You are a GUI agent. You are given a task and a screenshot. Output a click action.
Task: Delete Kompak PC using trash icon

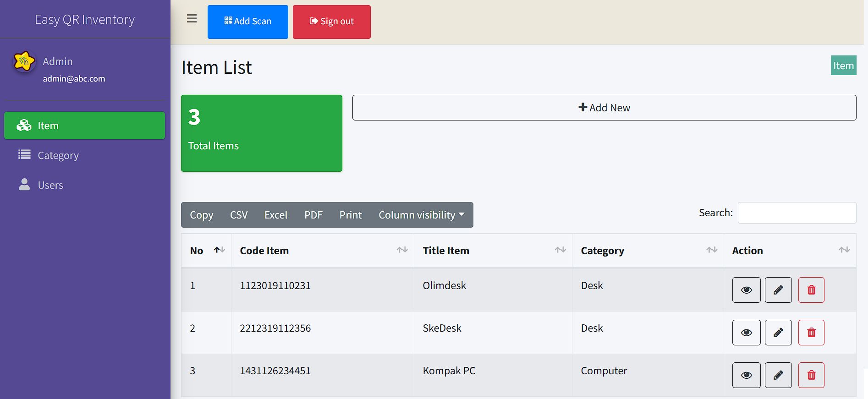[x=811, y=375]
